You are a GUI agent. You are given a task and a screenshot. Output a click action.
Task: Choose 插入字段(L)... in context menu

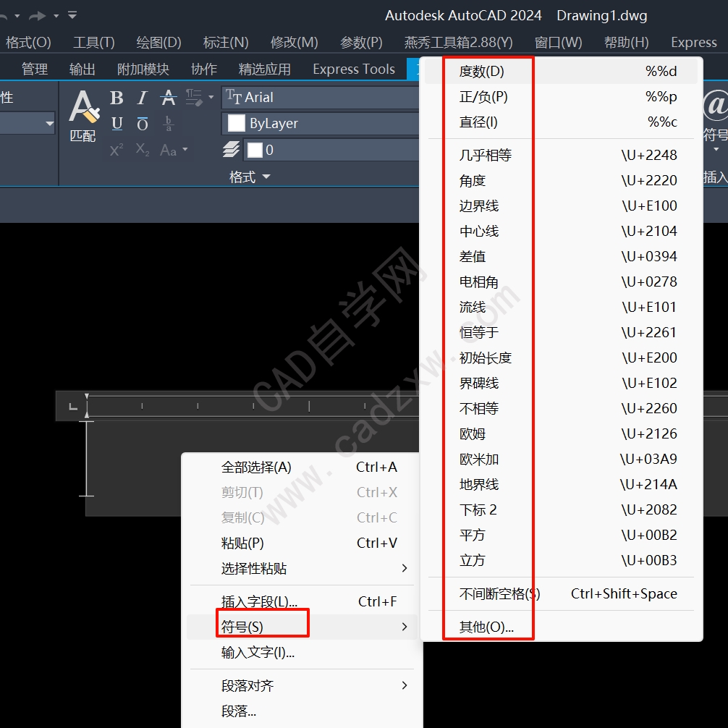[x=302, y=601]
